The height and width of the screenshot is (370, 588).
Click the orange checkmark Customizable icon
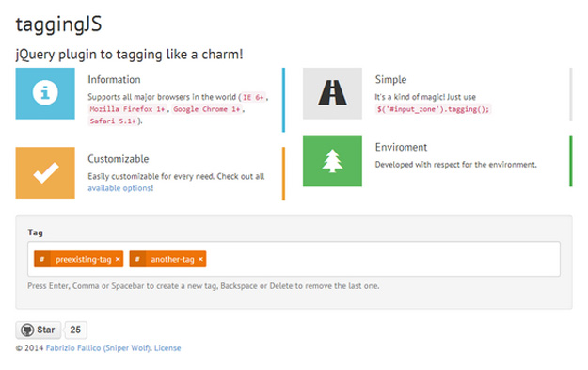[45, 172]
